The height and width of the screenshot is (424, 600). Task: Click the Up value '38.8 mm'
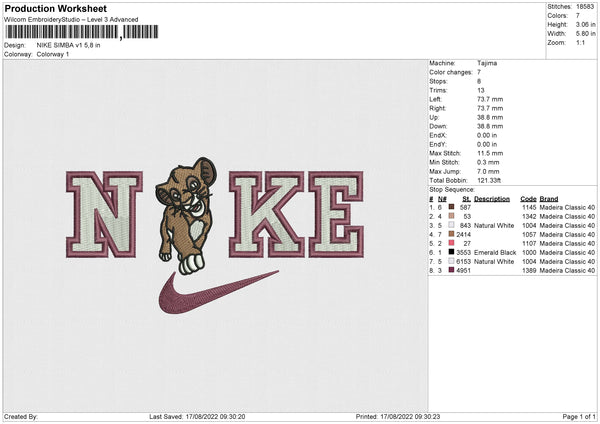[x=490, y=117]
